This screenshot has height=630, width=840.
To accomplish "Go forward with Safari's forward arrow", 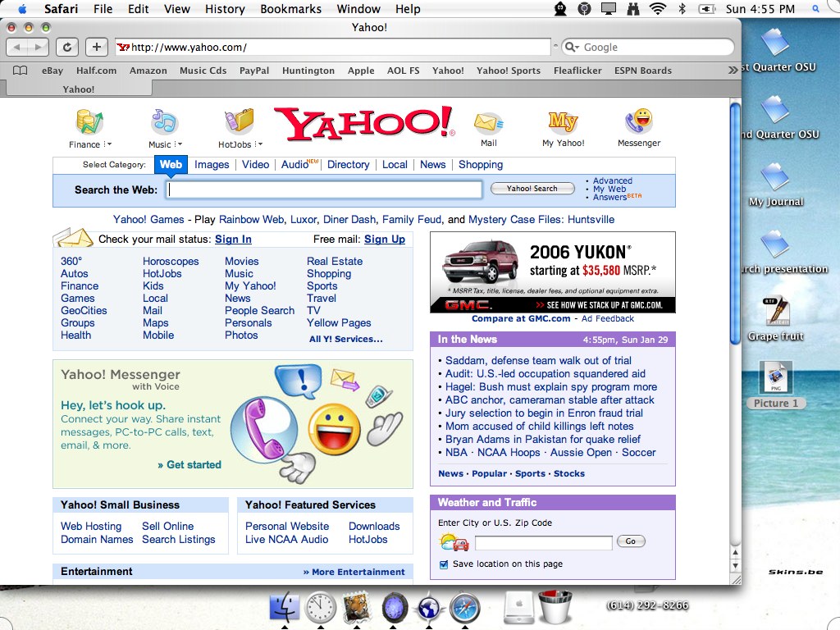I will coord(38,47).
